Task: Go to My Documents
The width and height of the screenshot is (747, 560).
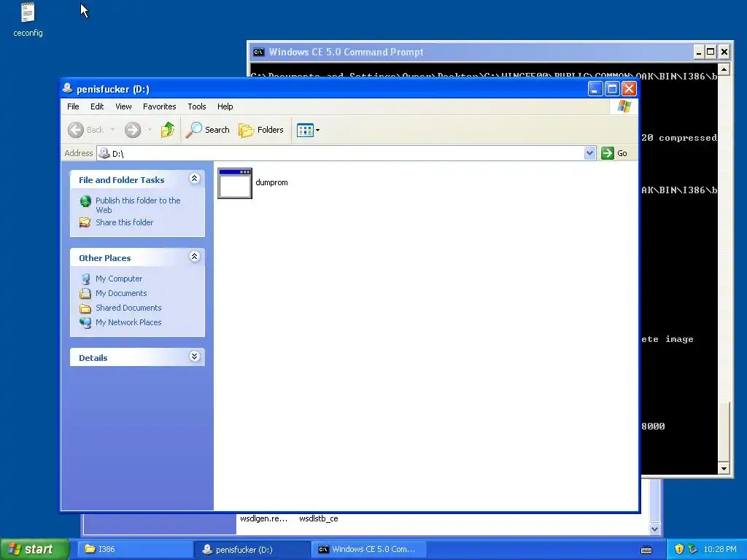Action: [121, 293]
